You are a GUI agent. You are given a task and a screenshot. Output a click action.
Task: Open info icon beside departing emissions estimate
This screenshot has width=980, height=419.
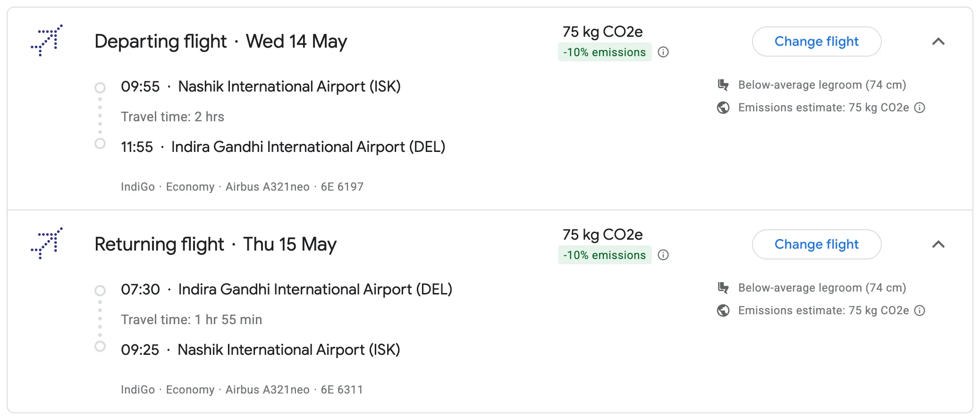point(920,108)
